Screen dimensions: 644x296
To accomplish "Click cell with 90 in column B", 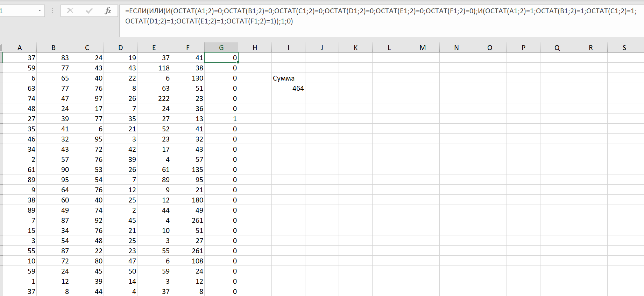I will tap(53, 170).
